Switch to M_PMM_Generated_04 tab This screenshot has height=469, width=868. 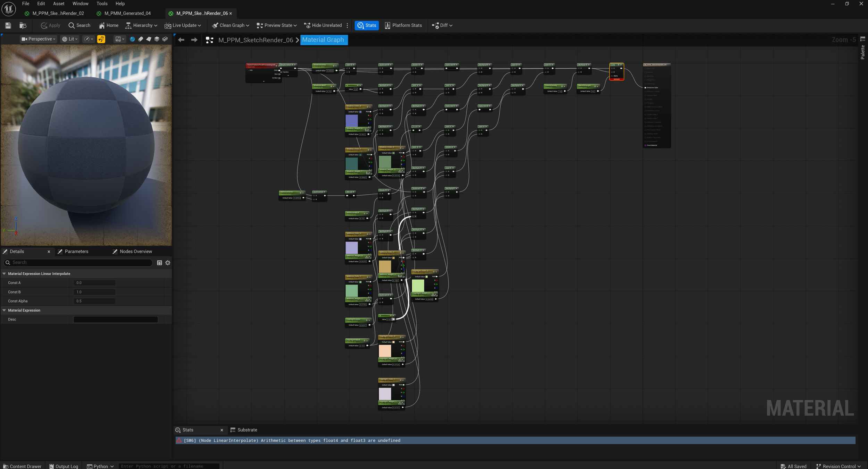[x=127, y=13]
